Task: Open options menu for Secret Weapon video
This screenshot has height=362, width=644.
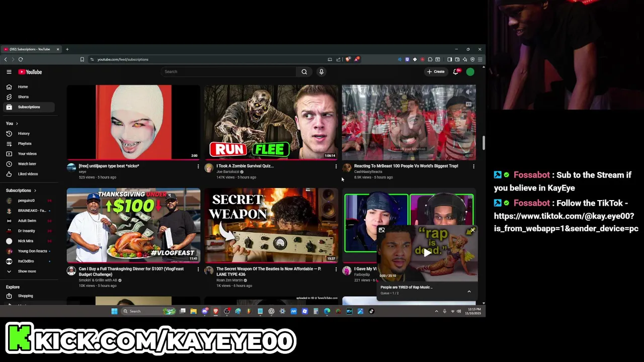Action: [x=336, y=269]
